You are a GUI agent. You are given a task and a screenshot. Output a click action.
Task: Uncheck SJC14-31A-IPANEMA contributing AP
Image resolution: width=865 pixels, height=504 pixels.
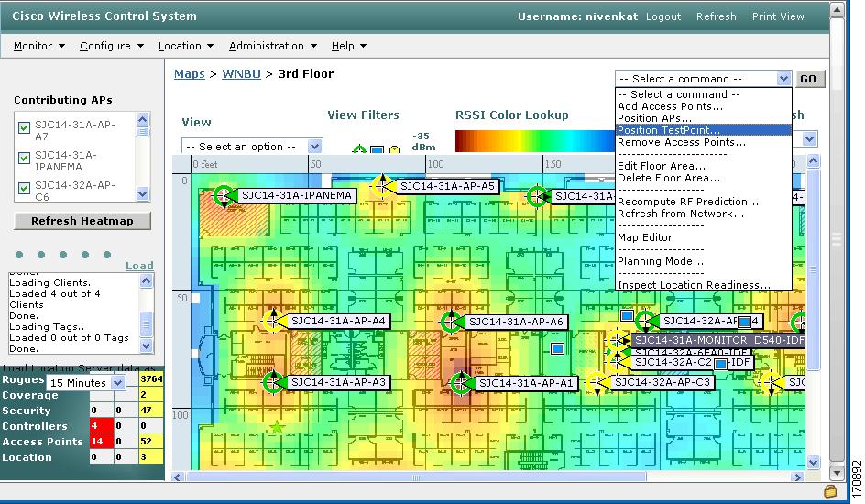[x=24, y=159]
